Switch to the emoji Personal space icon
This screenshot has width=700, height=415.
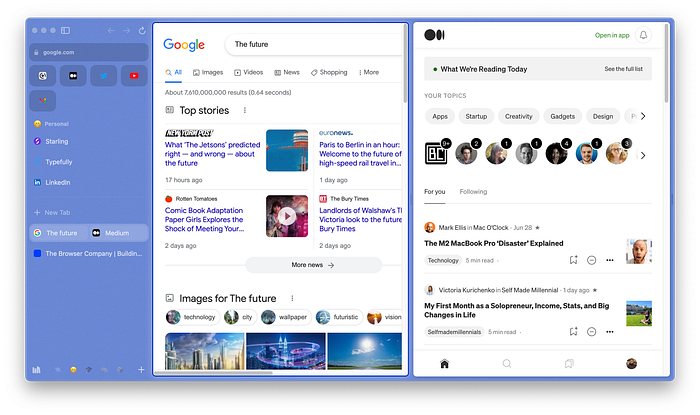click(x=73, y=370)
